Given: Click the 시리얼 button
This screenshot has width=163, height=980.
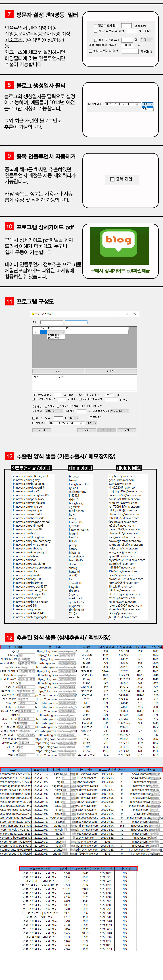Looking at the screenshot, I should click(41, 430).
